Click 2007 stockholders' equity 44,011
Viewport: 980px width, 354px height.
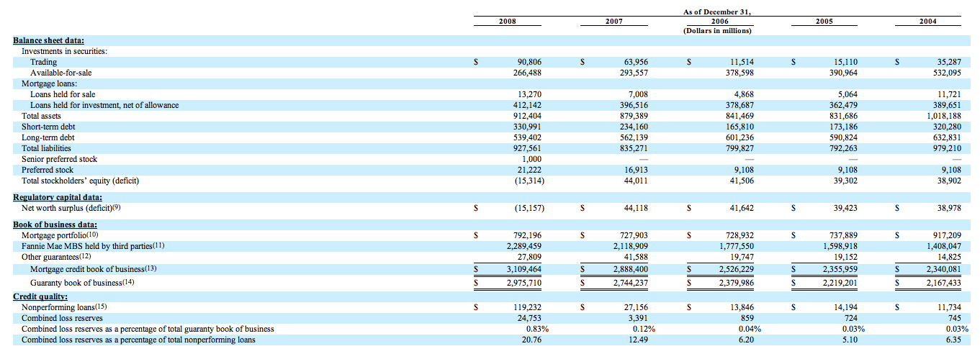click(636, 181)
